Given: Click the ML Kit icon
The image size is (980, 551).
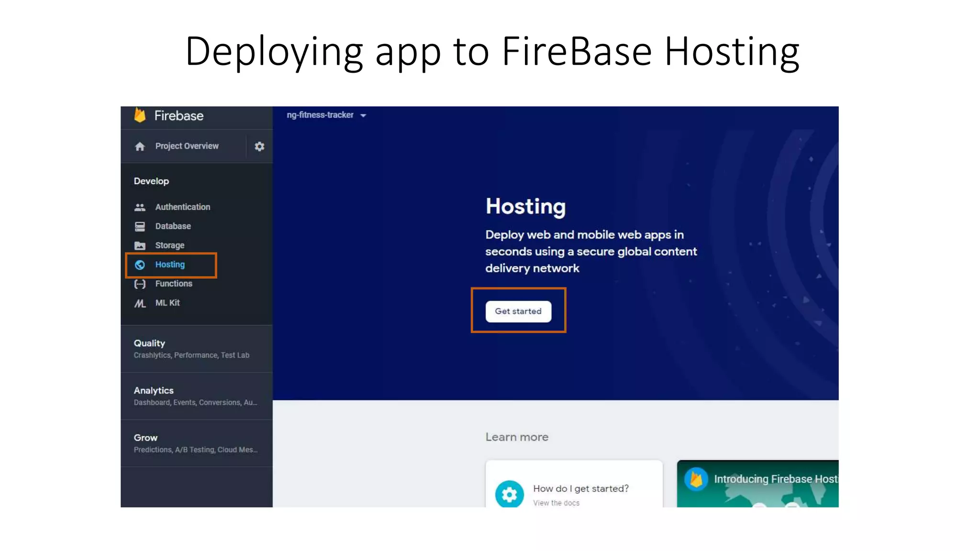Looking at the screenshot, I should tap(140, 303).
